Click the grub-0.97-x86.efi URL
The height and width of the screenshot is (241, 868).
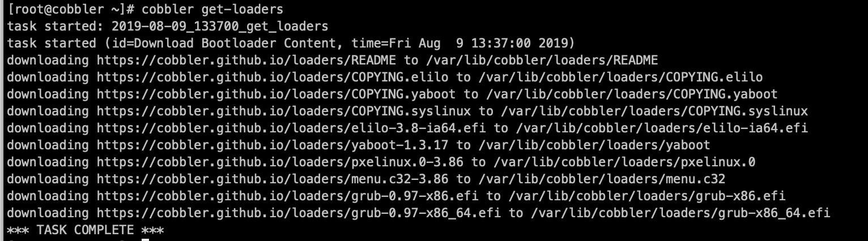288,196
